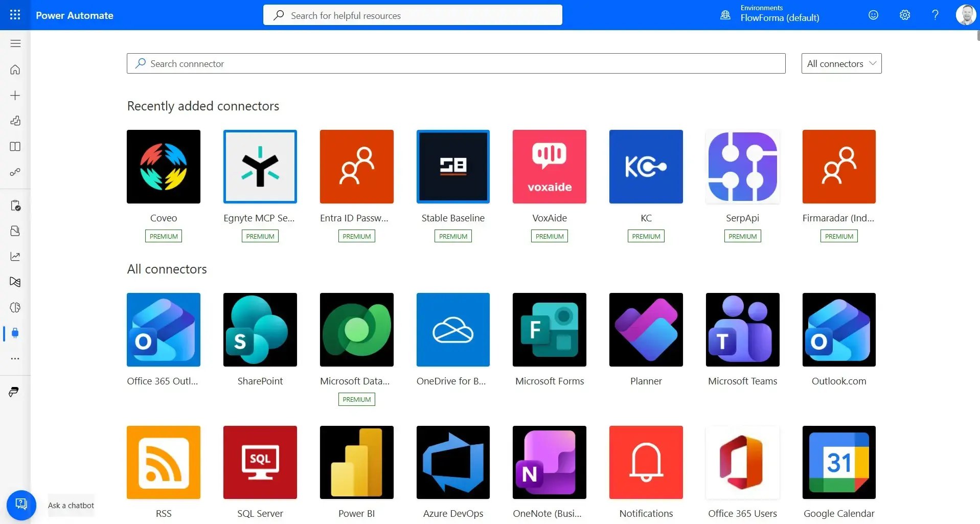Open the user profile avatar
Image resolution: width=980 pixels, height=524 pixels.
[x=966, y=15]
